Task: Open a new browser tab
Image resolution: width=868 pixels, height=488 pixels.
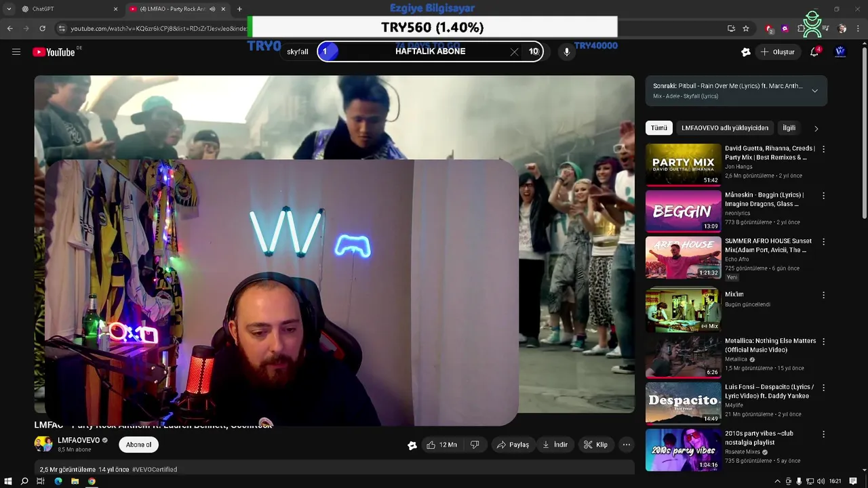Action: tap(239, 9)
